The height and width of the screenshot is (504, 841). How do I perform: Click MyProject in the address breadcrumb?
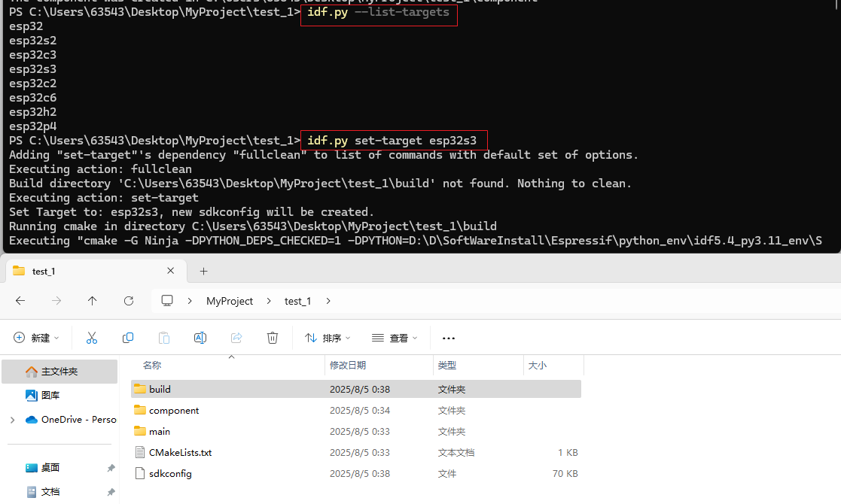(x=230, y=301)
